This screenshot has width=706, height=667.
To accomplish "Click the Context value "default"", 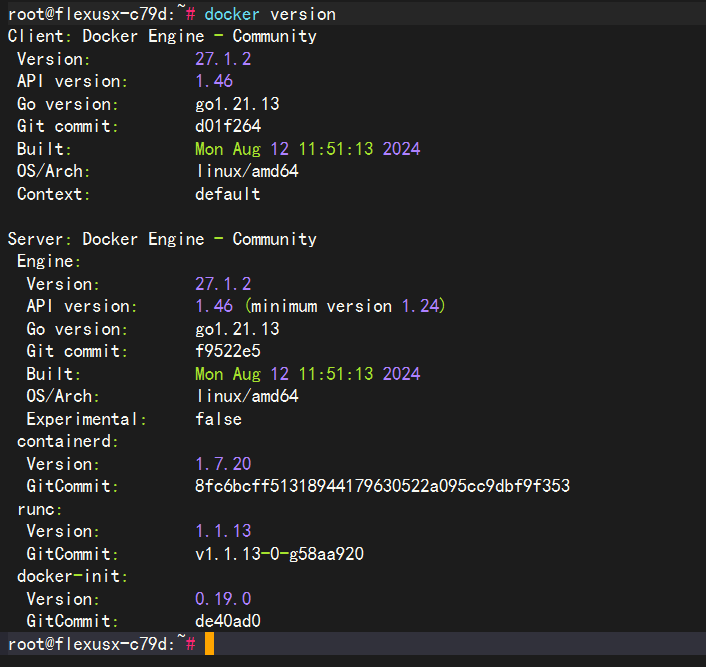I will tap(228, 194).
